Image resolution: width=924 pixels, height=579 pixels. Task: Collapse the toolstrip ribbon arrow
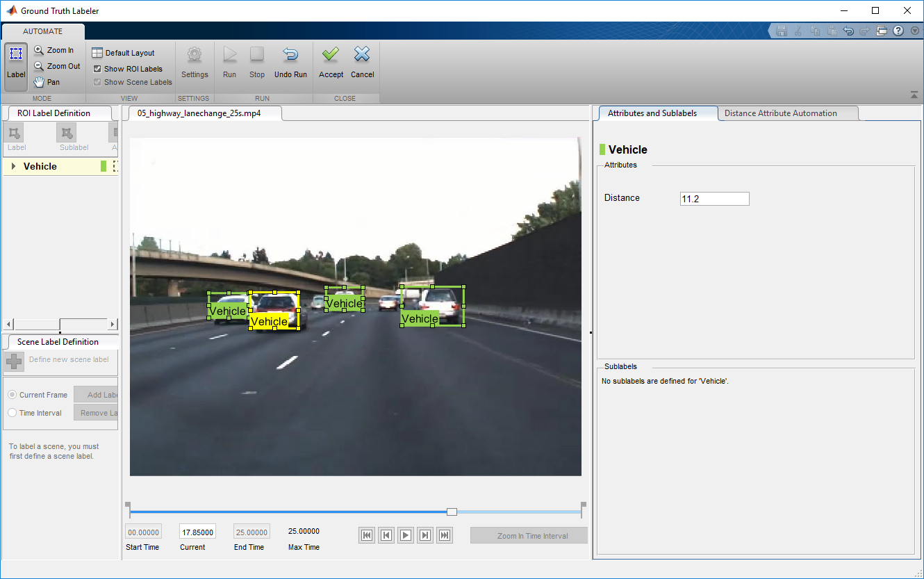914,95
